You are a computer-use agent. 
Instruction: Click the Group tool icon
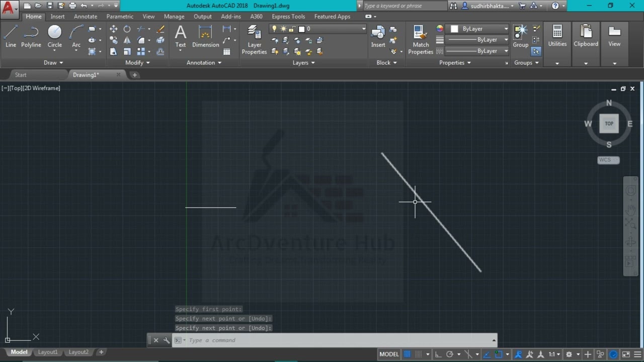pos(520,36)
